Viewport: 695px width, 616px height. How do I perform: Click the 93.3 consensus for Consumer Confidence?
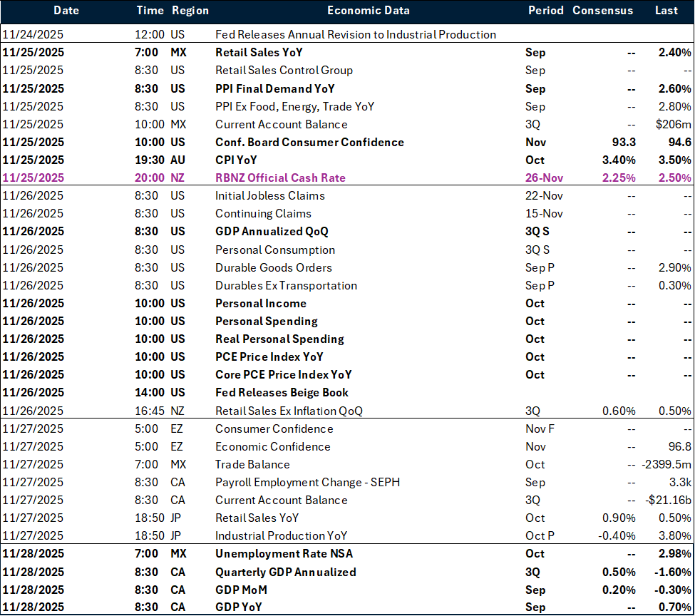point(625,142)
